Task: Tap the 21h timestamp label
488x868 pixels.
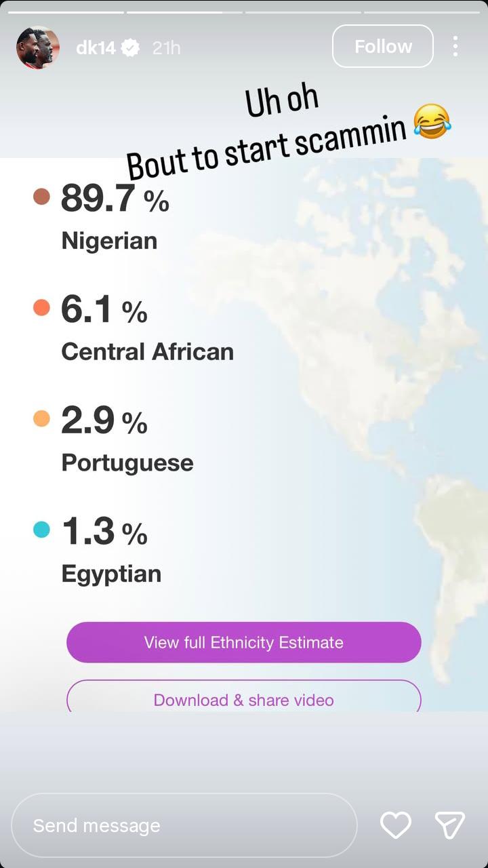Action: [167, 48]
